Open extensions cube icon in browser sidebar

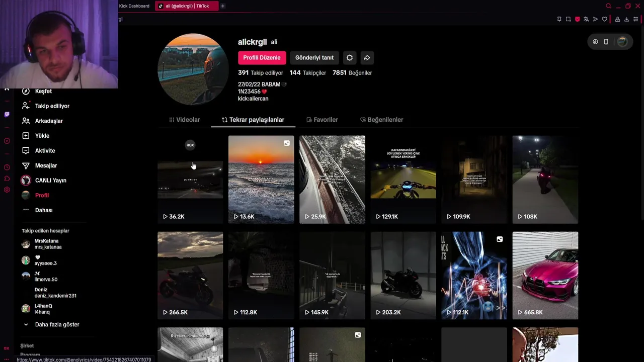7,178
